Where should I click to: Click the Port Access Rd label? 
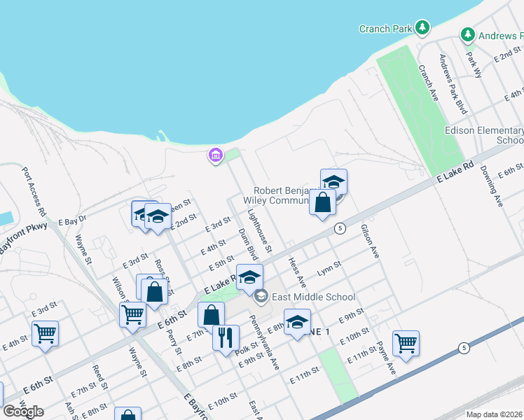(34, 192)
